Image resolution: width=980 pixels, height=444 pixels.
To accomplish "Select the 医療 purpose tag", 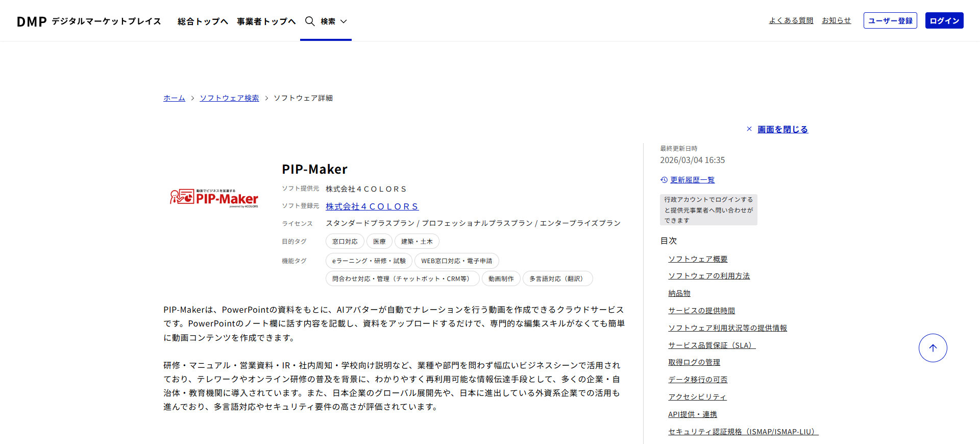I will point(379,242).
